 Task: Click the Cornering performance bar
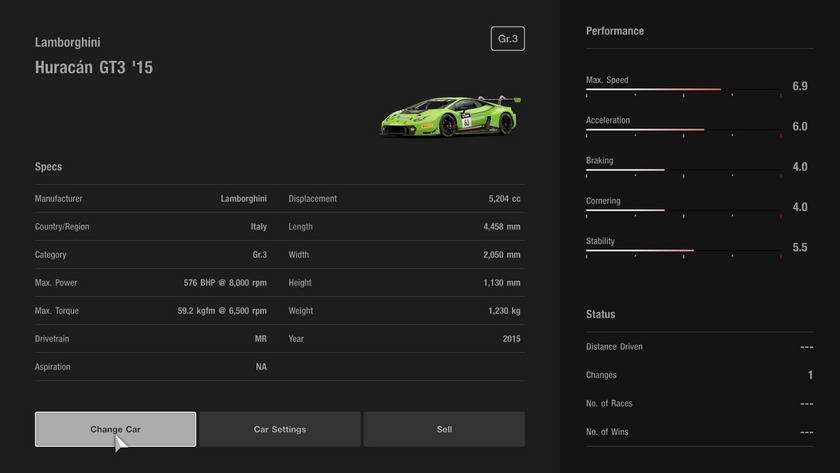coord(683,210)
